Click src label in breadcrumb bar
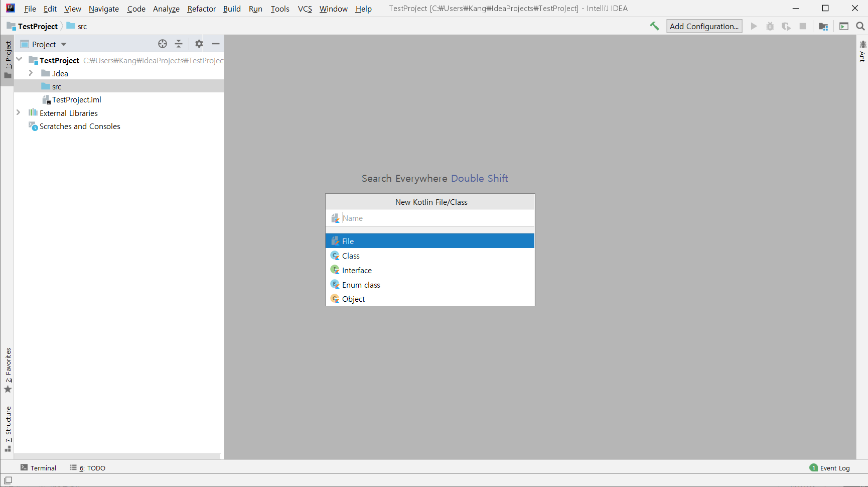Image resolution: width=868 pixels, height=487 pixels. tap(82, 26)
